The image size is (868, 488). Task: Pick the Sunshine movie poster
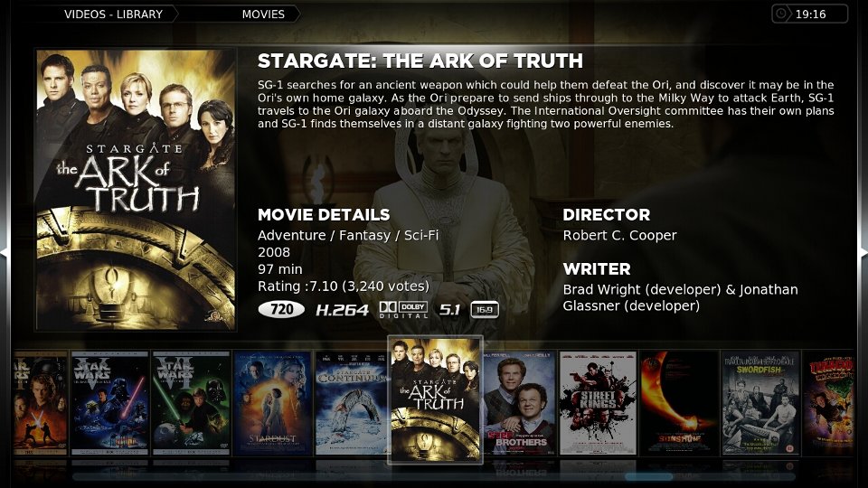pos(679,403)
